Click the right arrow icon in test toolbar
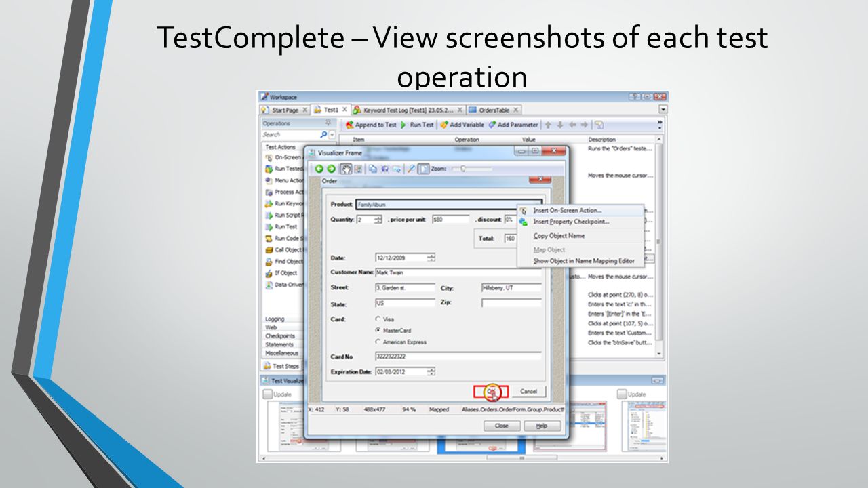 tap(585, 125)
